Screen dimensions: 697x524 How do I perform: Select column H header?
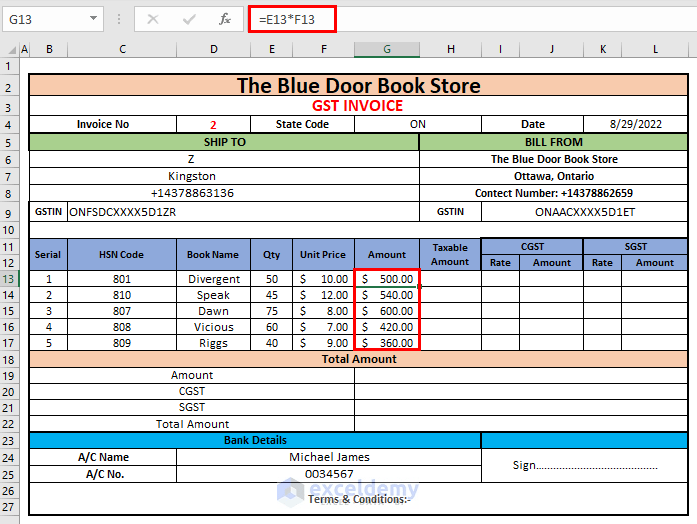click(x=451, y=49)
